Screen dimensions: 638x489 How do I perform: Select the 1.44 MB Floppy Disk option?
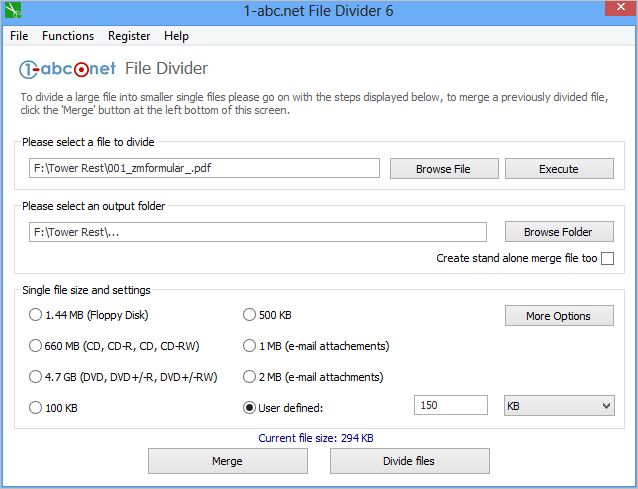point(36,315)
